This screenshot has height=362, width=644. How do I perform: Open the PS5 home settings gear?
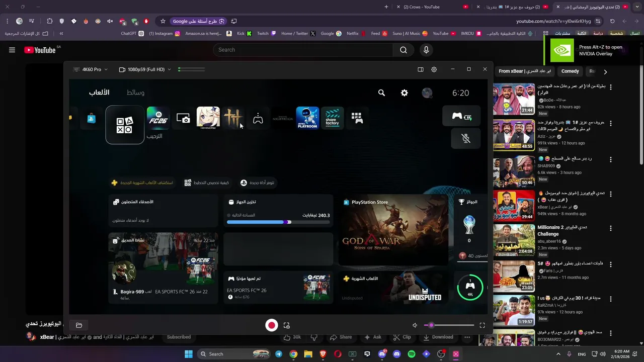pos(404,93)
